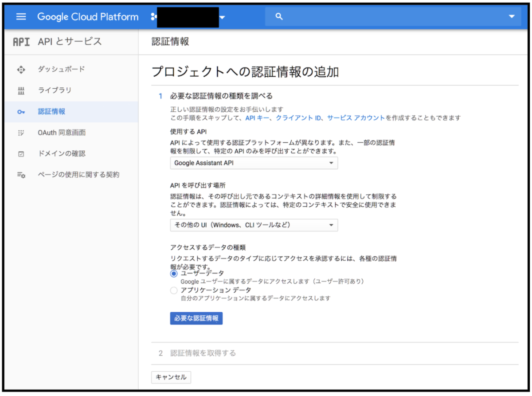Click the 使用する API label
532x396 pixels.
click(188, 132)
